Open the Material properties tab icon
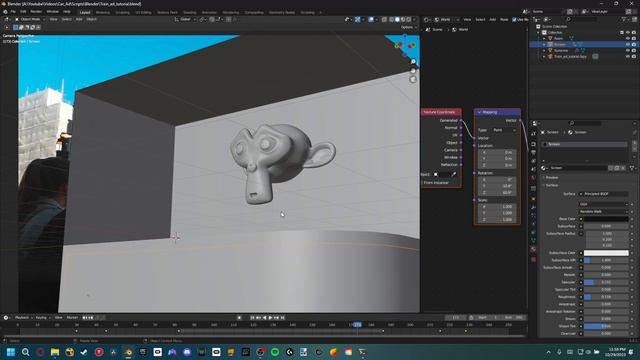 coord(533,249)
